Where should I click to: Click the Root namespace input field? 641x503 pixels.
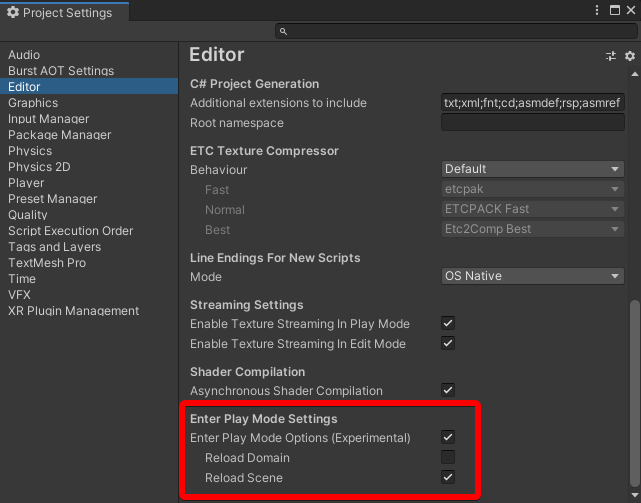532,123
